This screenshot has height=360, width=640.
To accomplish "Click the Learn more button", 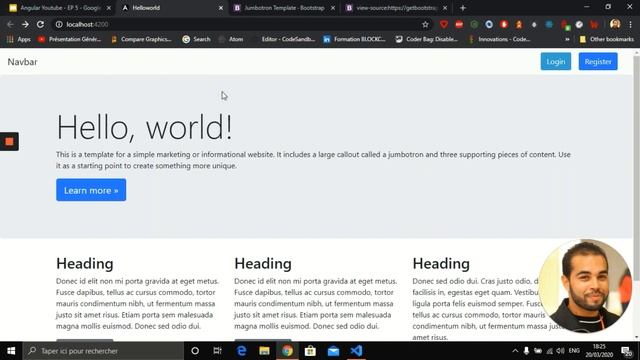I will [x=91, y=190].
